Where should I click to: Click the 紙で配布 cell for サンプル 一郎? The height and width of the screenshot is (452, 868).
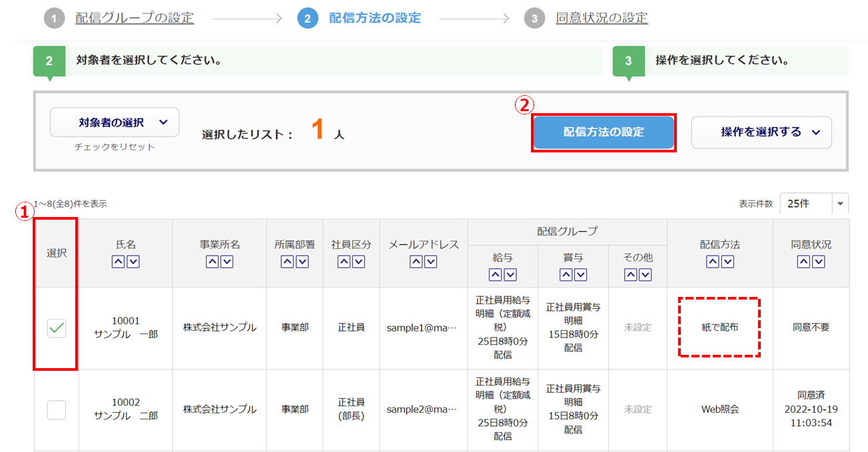(x=719, y=328)
